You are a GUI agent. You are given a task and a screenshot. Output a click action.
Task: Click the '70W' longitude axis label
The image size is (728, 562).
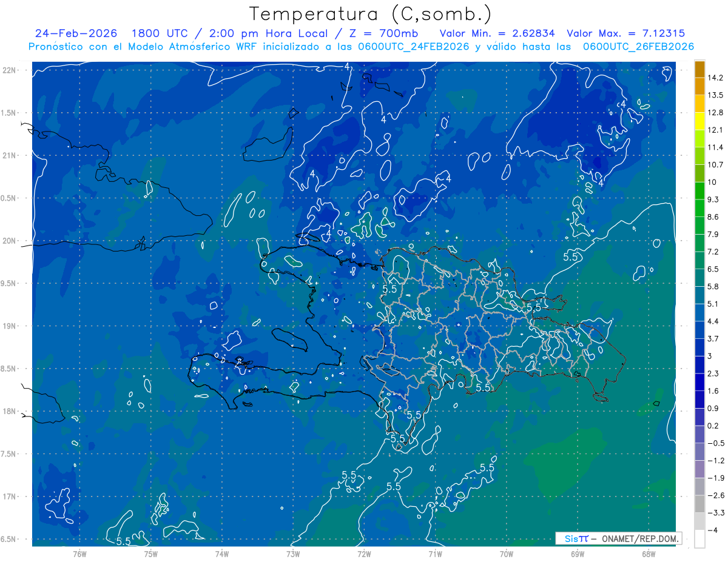tap(507, 554)
